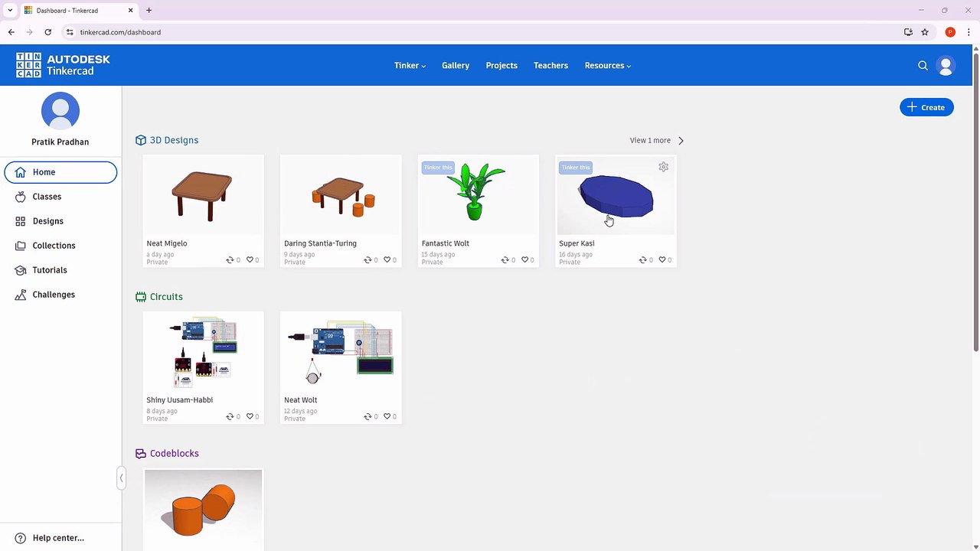Like the Super Kasi design

point(661,260)
